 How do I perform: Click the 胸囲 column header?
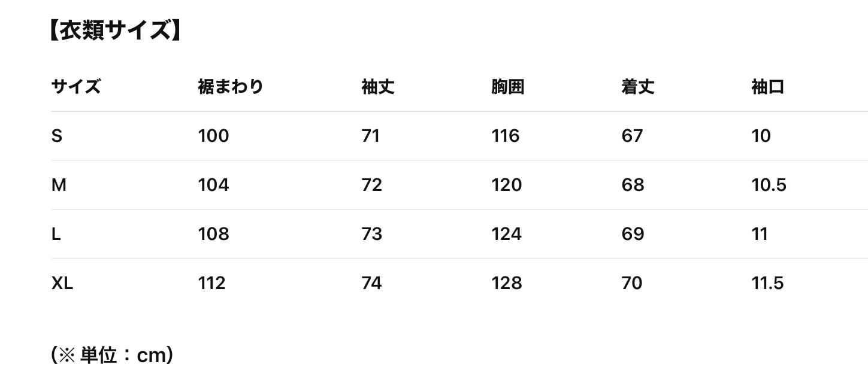507,87
